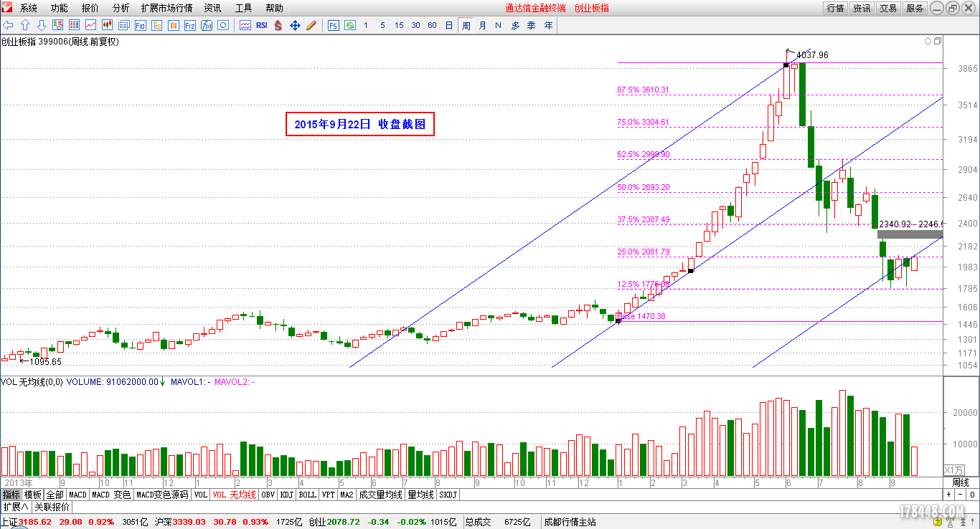This screenshot has width=980, height=529.
Task: Click the F12 trading icon
Action: click(x=189, y=25)
